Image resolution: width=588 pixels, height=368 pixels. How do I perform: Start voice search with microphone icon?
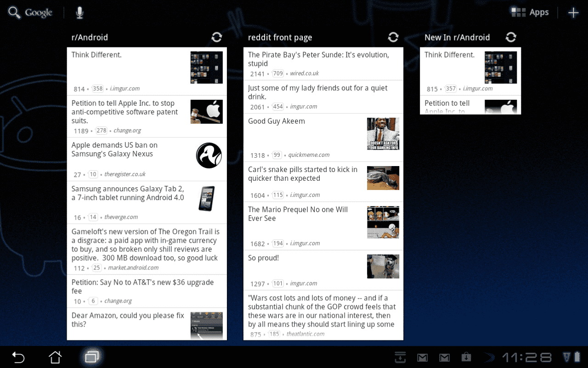click(79, 13)
